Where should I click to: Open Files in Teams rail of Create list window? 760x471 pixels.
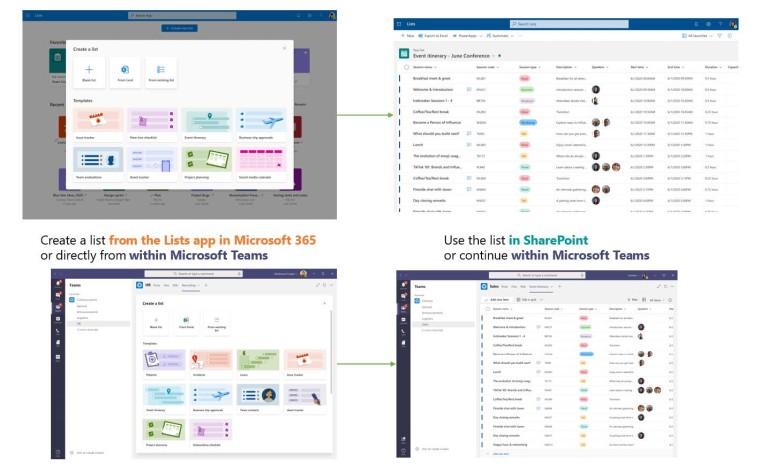58,344
